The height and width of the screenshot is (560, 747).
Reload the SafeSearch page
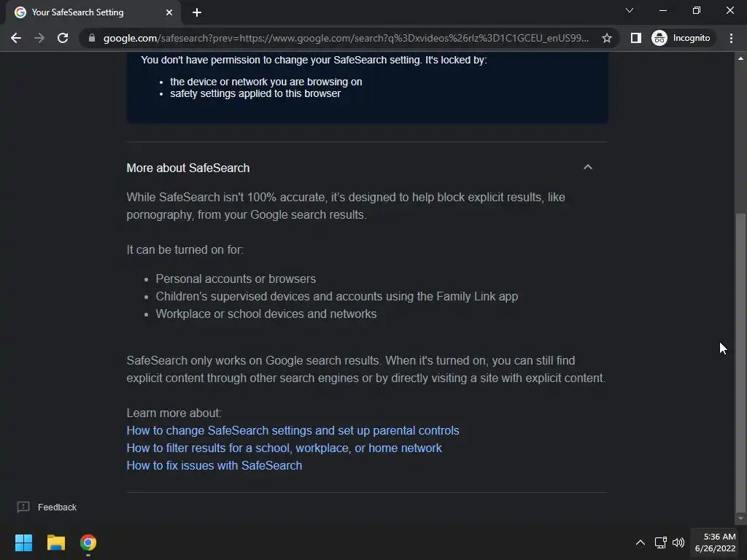click(x=63, y=38)
